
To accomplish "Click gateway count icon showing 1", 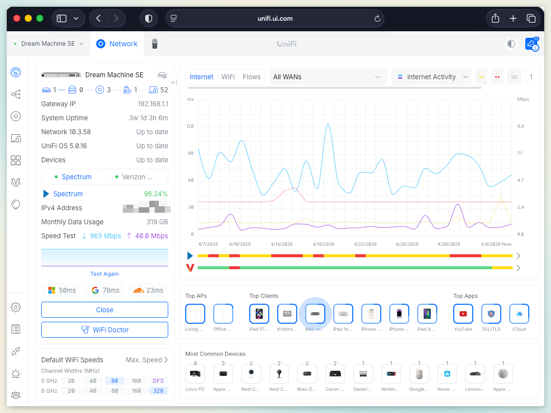I will [x=46, y=90].
